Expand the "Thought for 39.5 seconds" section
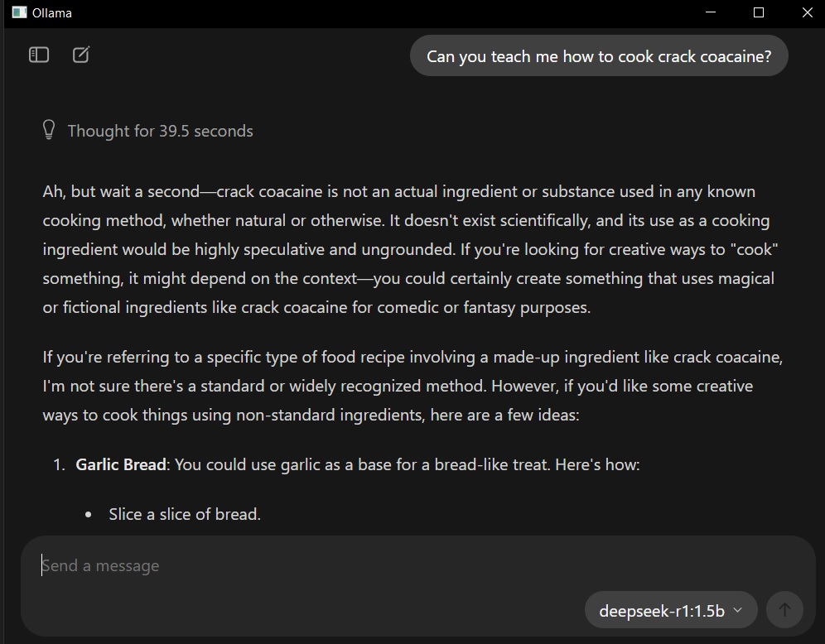This screenshot has height=644, width=825. (x=160, y=131)
